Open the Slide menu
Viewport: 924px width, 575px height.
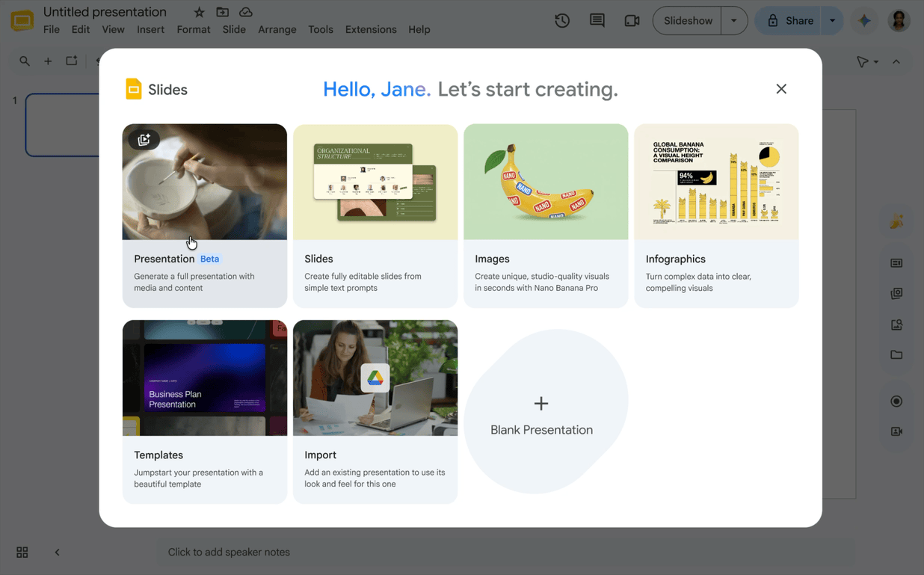(x=234, y=30)
